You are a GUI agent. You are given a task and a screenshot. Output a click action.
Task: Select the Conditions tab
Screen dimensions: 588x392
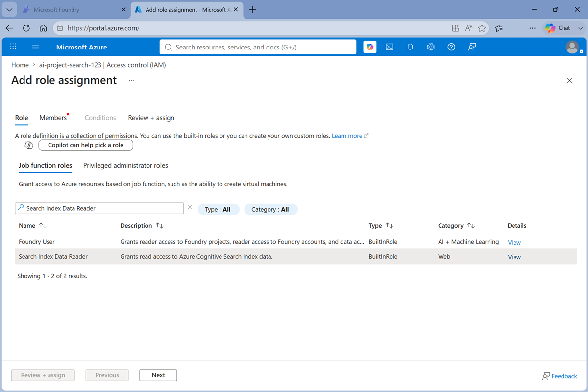point(100,118)
